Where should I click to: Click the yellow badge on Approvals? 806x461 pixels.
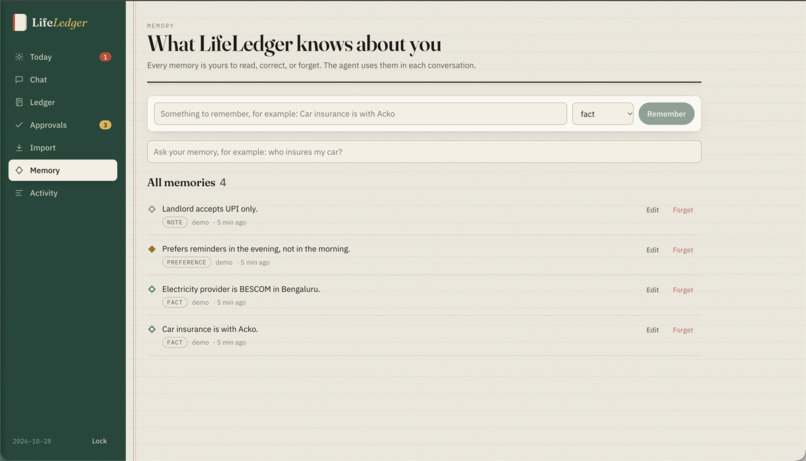(x=105, y=125)
